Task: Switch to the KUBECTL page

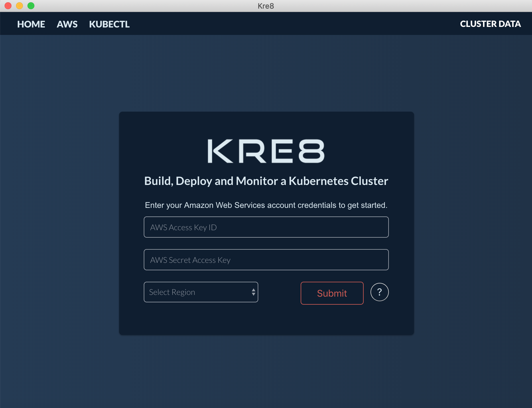Action: pyautogui.click(x=109, y=24)
